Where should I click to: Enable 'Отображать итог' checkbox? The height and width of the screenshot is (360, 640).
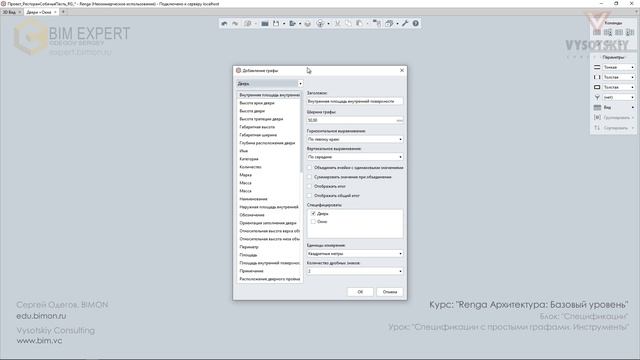(x=310, y=187)
